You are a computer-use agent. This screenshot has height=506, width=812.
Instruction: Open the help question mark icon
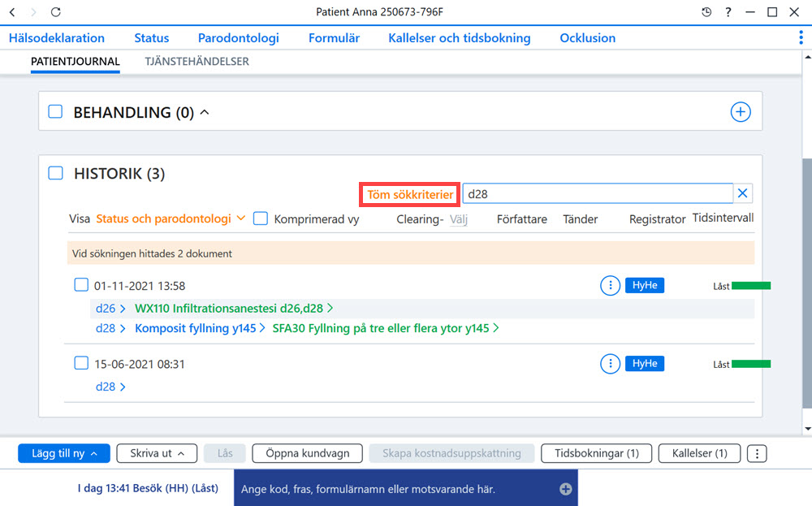pyautogui.click(x=728, y=12)
